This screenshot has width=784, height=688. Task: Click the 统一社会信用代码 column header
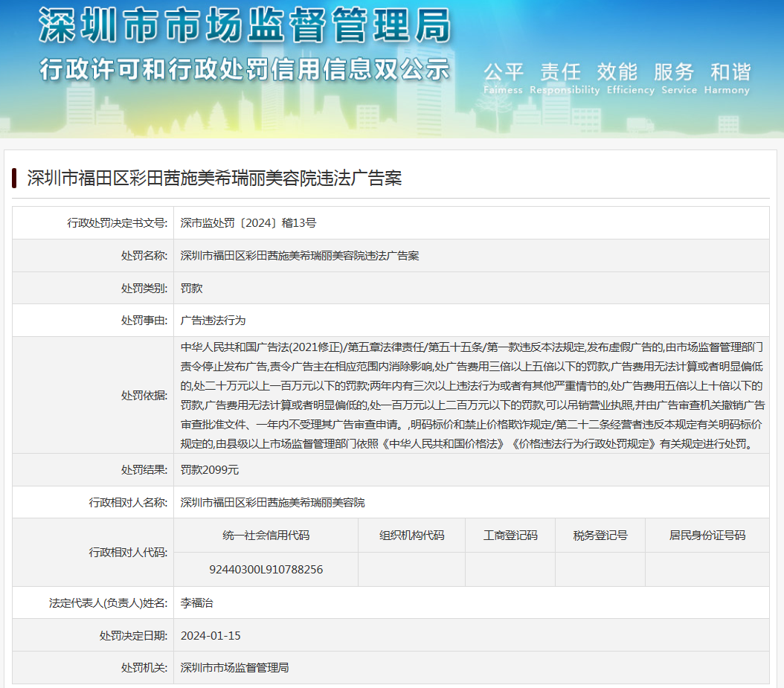pos(266,535)
